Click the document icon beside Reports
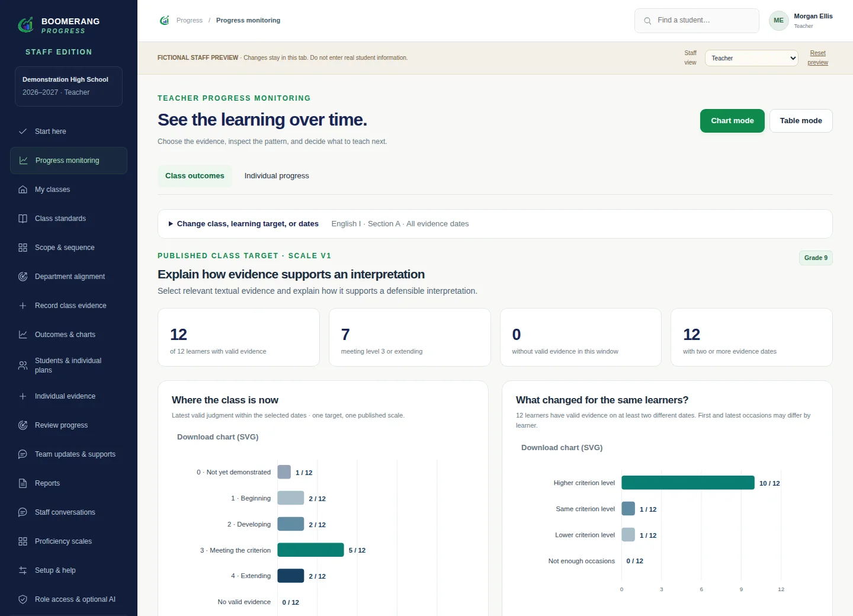853x616 pixels. 23,483
